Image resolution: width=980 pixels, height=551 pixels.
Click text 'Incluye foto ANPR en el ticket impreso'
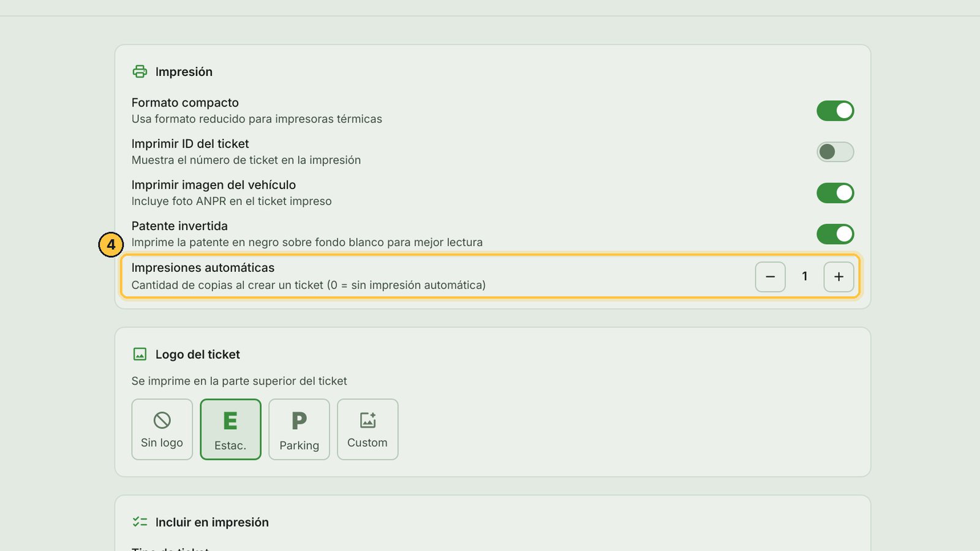click(232, 201)
